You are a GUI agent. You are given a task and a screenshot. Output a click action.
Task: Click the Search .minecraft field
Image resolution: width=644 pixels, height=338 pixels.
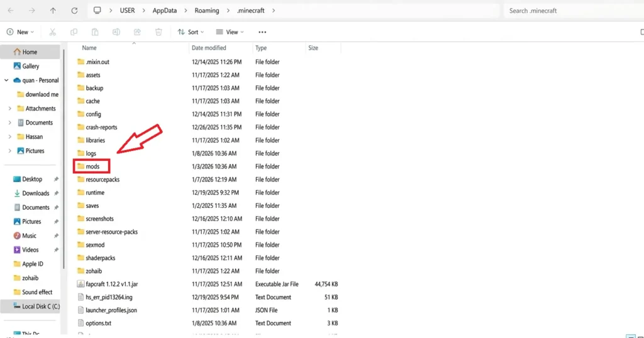[x=574, y=11]
